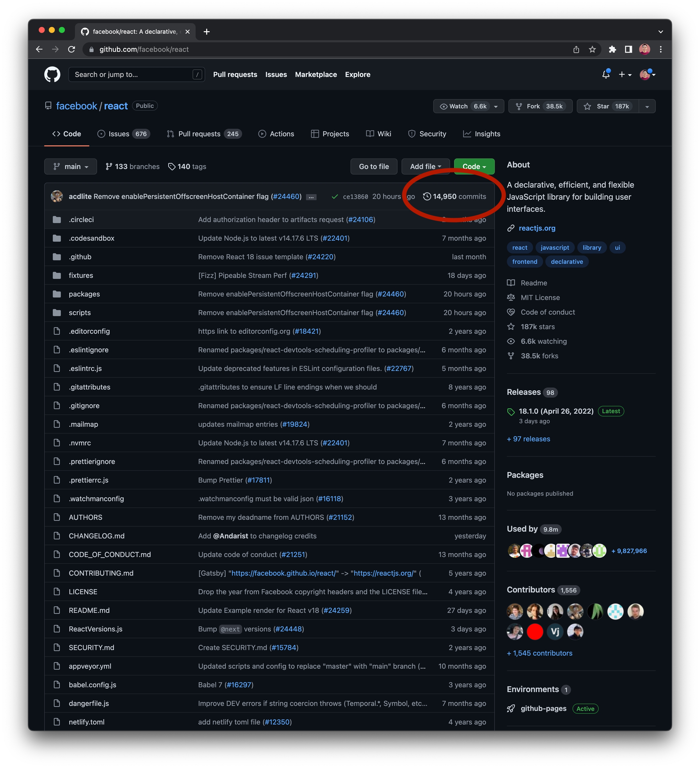Open the plus create-new dropdown
This screenshot has height=768, width=700.
625,75
